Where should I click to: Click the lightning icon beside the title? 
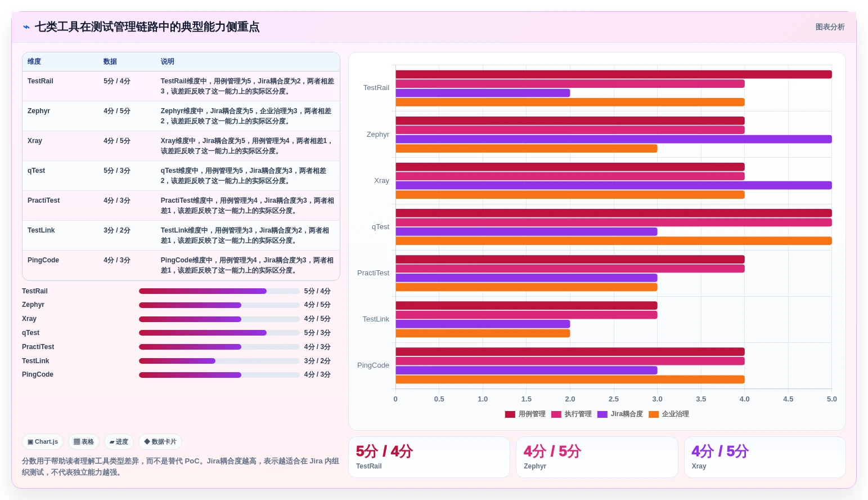tap(26, 27)
